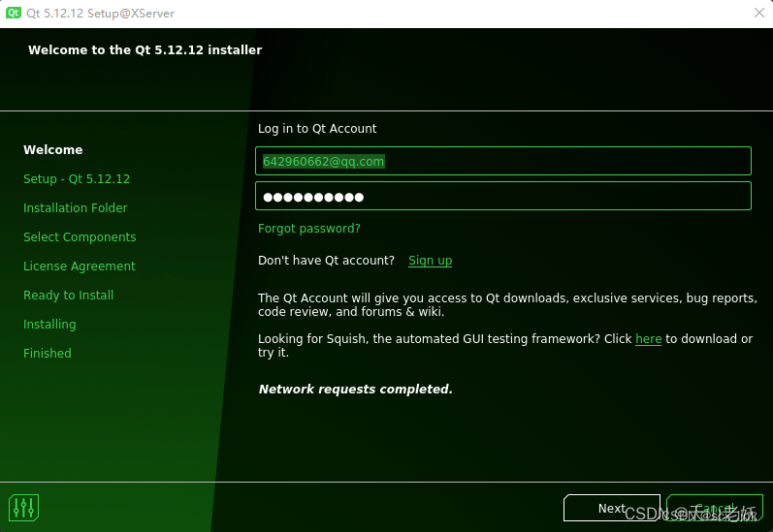
Task: Follow the Sign up link
Action: click(430, 260)
